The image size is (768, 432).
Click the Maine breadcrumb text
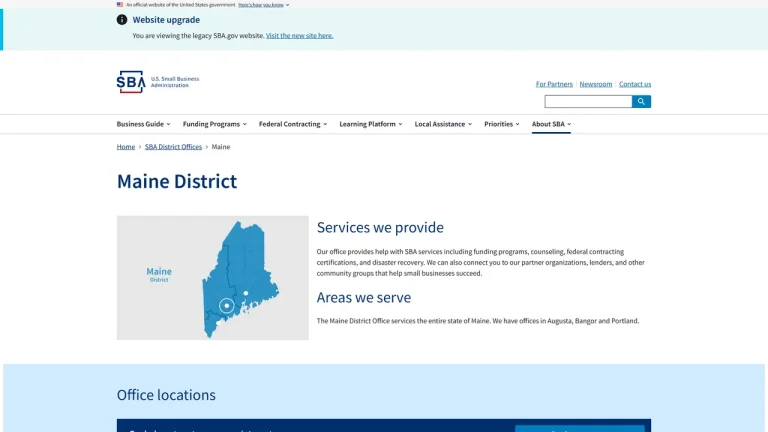coord(221,146)
